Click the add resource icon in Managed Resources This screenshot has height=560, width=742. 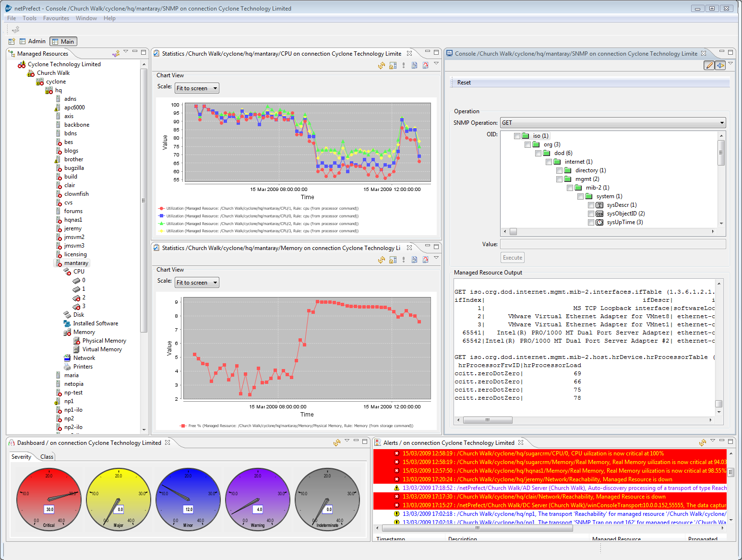click(x=116, y=53)
